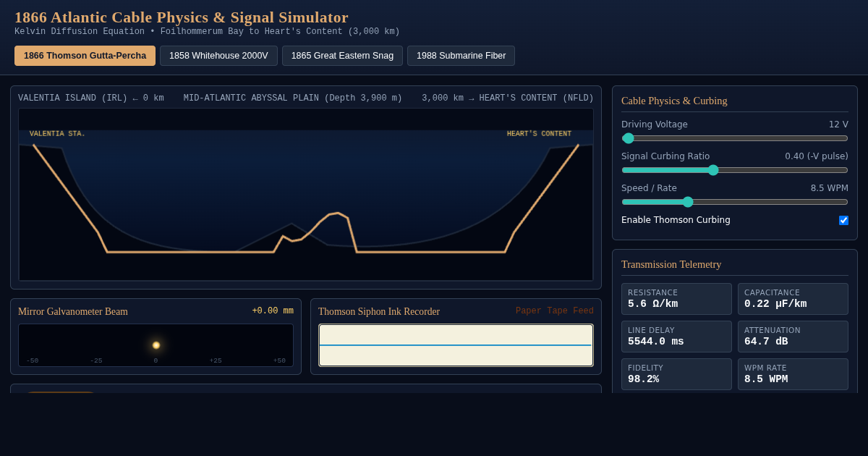Click the 3,000 km HEART'S CONTENT (NFLD) label
Viewport: 868px width, 456px height.
(x=508, y=98)
